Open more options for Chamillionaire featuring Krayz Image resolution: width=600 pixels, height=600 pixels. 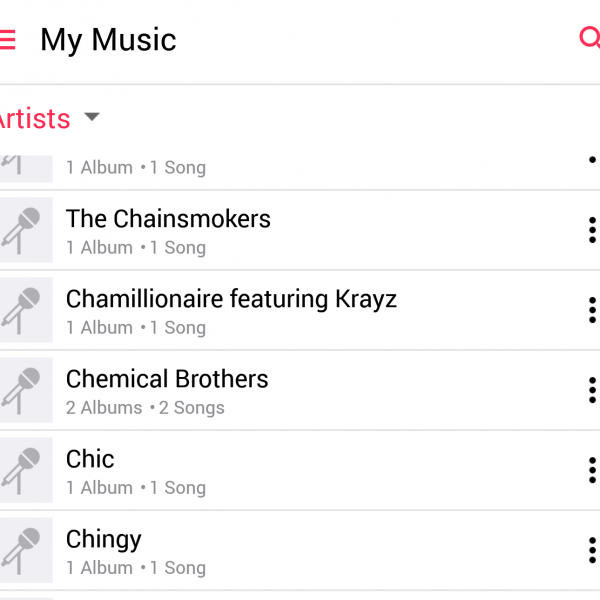tap(592, 310)
